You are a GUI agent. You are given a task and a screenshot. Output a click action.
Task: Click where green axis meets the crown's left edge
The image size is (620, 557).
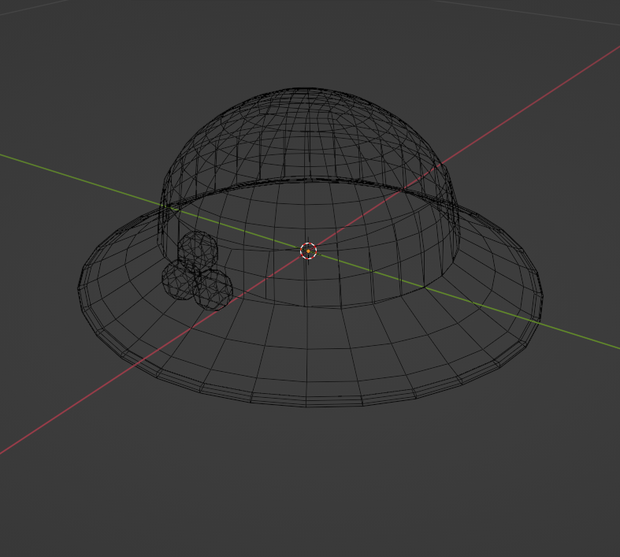tap(165, 205)
